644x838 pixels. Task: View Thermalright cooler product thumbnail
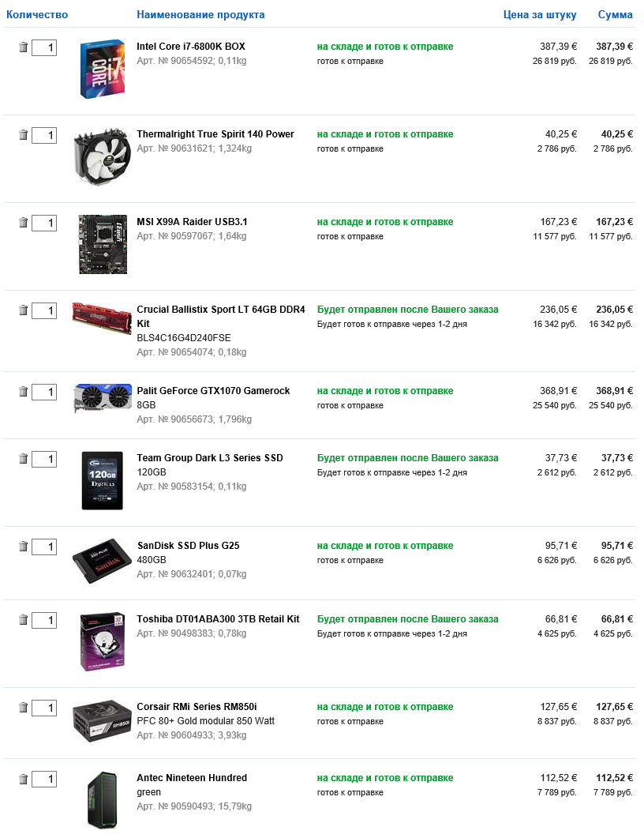[103, 156]
